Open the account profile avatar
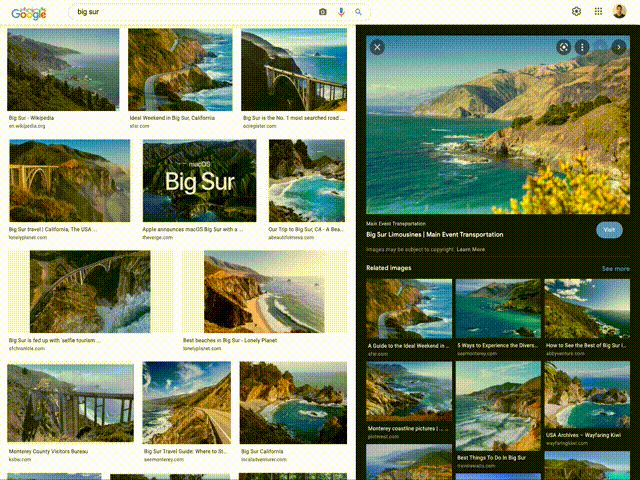 coord(620,11)
